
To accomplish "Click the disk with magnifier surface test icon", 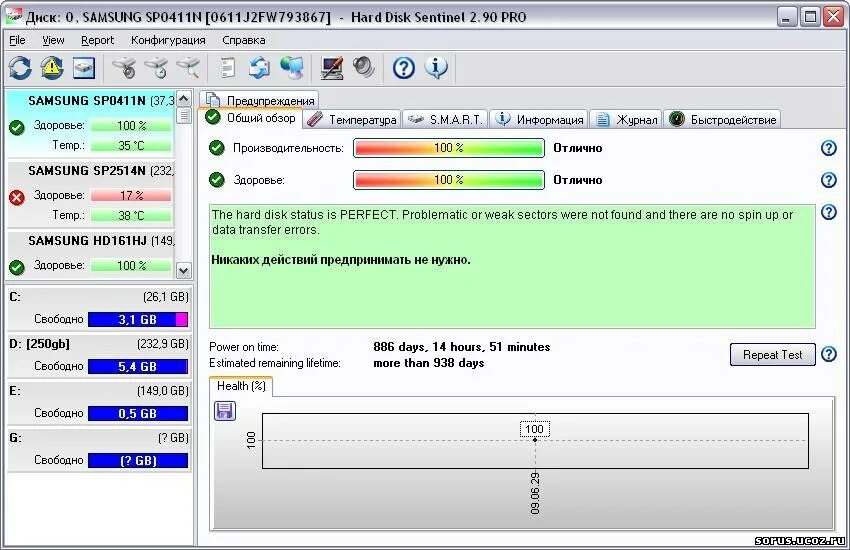I will 188,68.
